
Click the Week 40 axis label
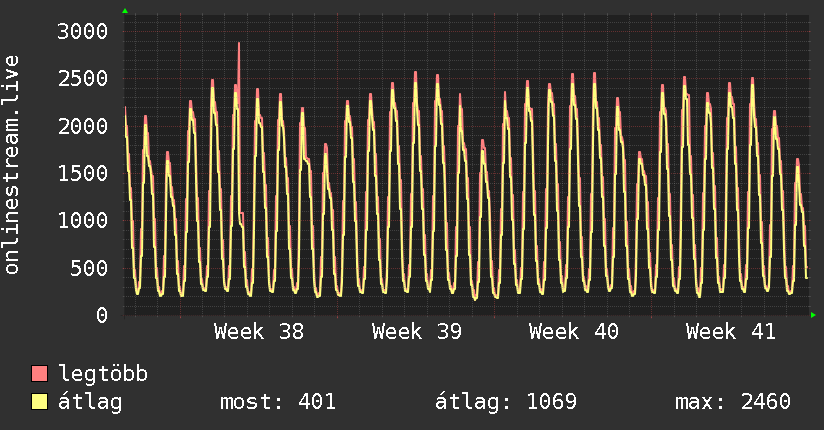pos(573,332)
